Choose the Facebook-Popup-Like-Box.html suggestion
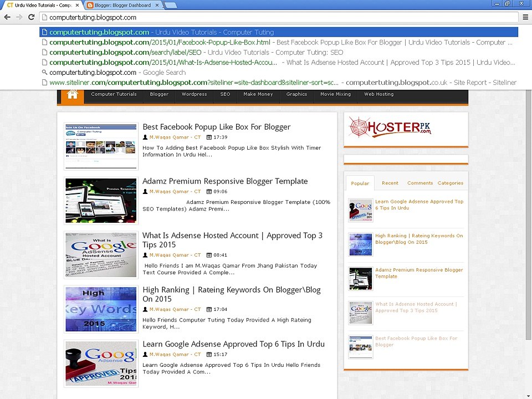The width and height of the screenshot is (532, 399). [x=279, y=43]
